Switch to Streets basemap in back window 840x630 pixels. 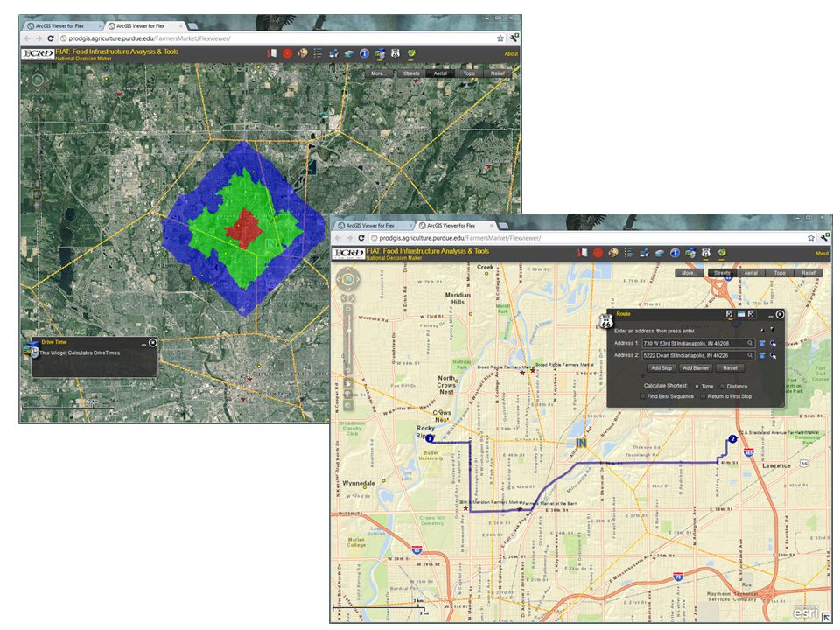coord(411,73)
